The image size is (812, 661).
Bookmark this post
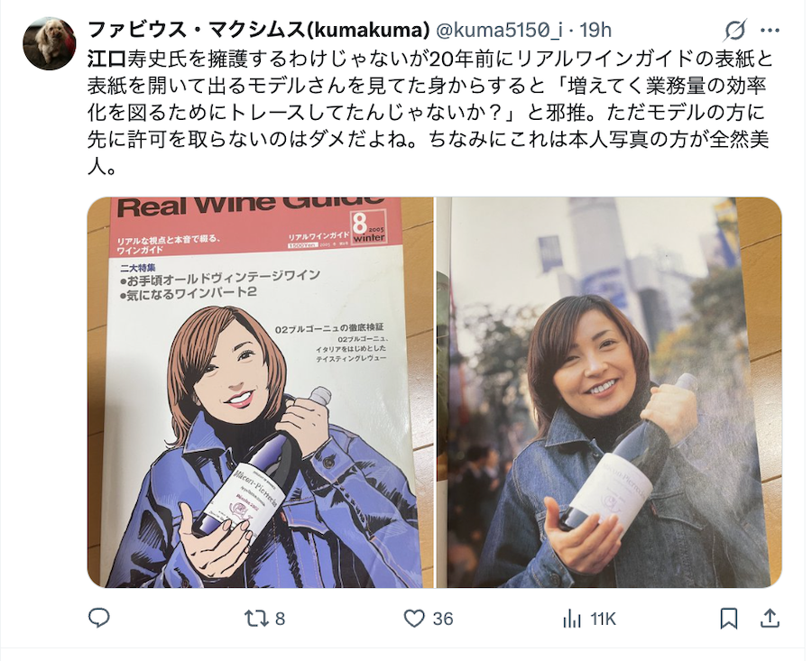[729, 619]
